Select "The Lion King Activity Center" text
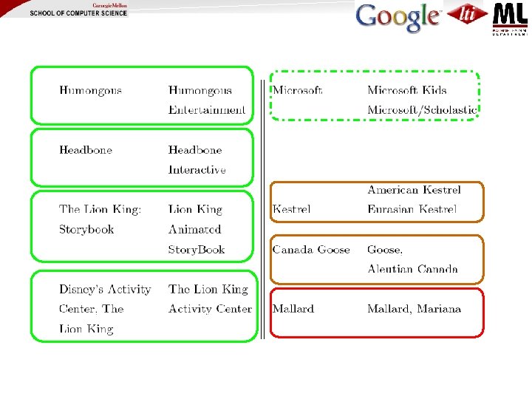The image size is (532, 399). [210, 299]
